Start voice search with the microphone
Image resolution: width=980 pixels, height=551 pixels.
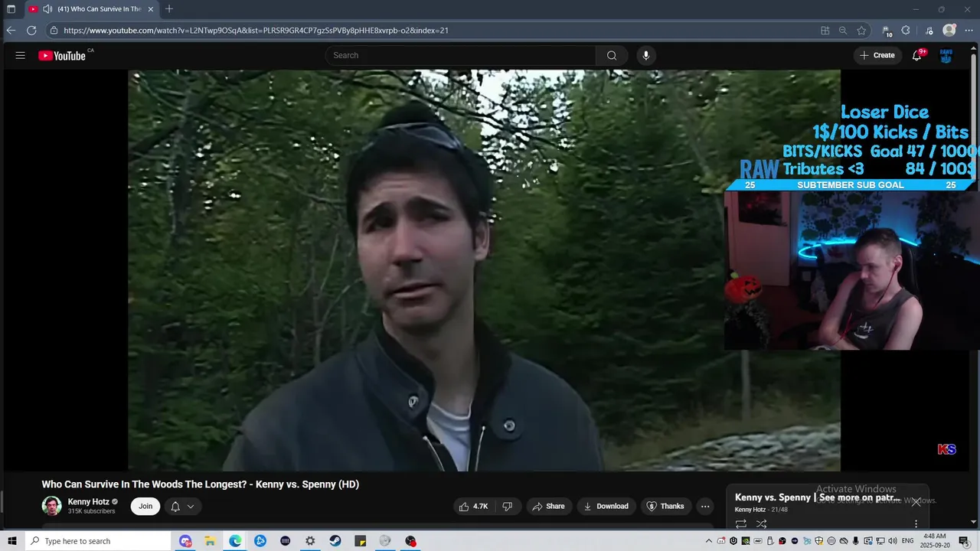point(646,55)
